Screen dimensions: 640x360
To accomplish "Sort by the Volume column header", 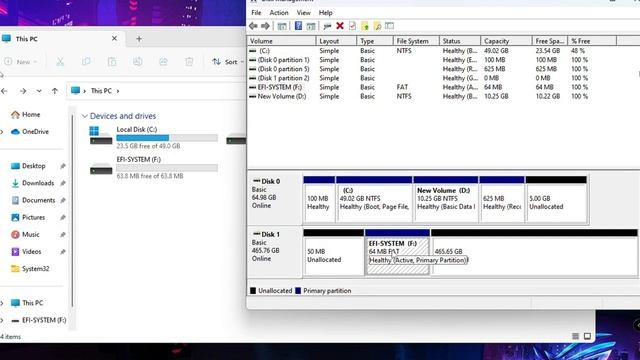I will coord(282,41).
